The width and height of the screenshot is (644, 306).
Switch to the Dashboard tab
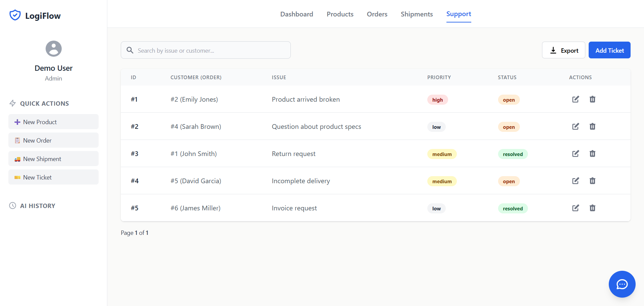pyautogui.click(x=297, y=14)
